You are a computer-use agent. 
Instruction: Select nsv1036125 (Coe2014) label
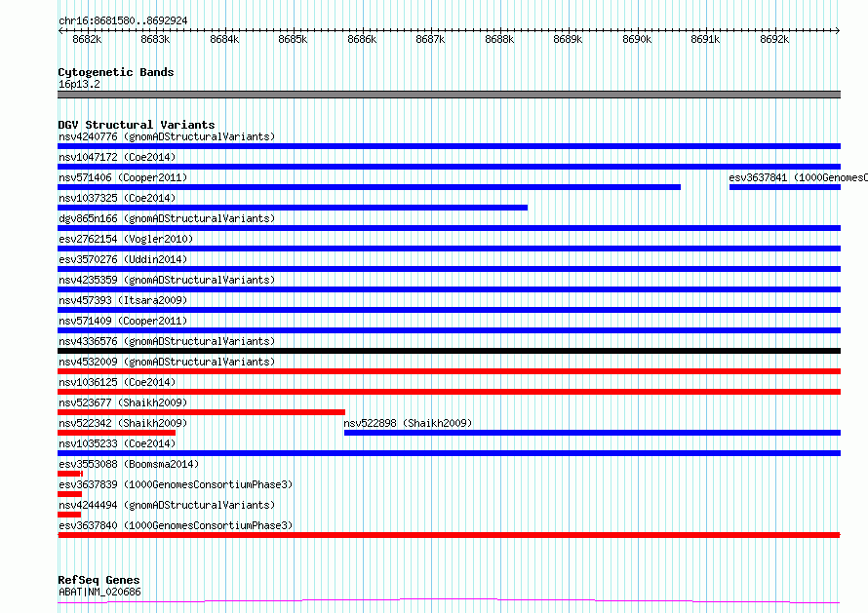tap(117, 382)
